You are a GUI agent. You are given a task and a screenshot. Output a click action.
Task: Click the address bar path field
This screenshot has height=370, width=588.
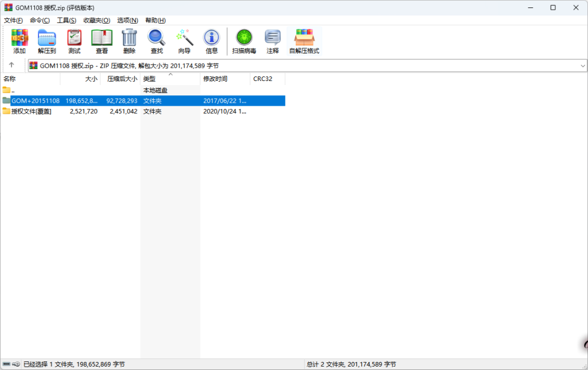pos(307,65)
